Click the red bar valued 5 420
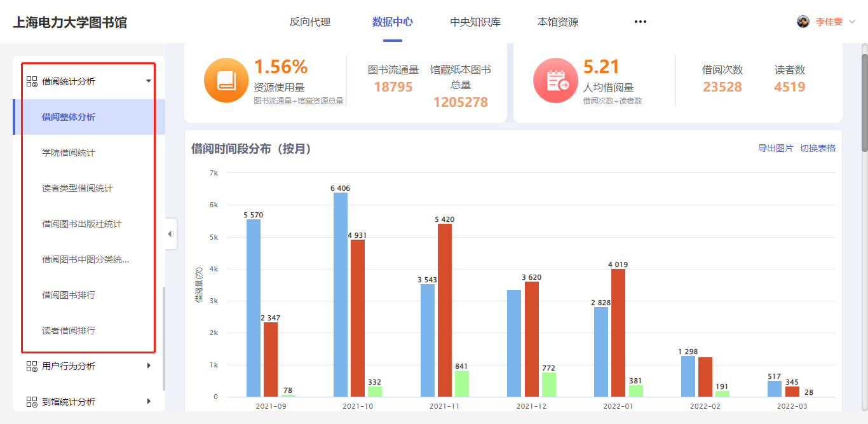 coord(445,310)
